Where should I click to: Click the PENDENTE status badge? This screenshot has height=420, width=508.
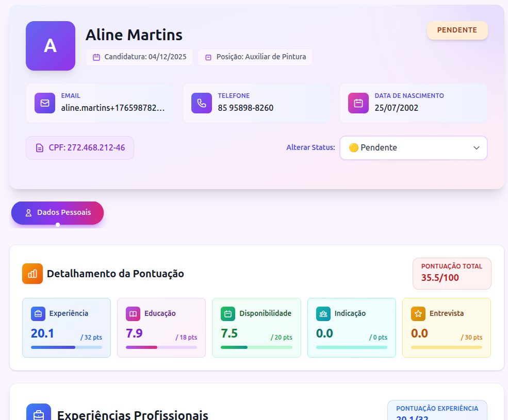(x=457, y=30)
